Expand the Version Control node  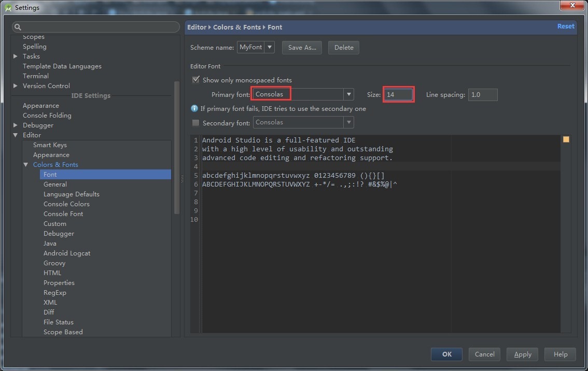[16, 86]
